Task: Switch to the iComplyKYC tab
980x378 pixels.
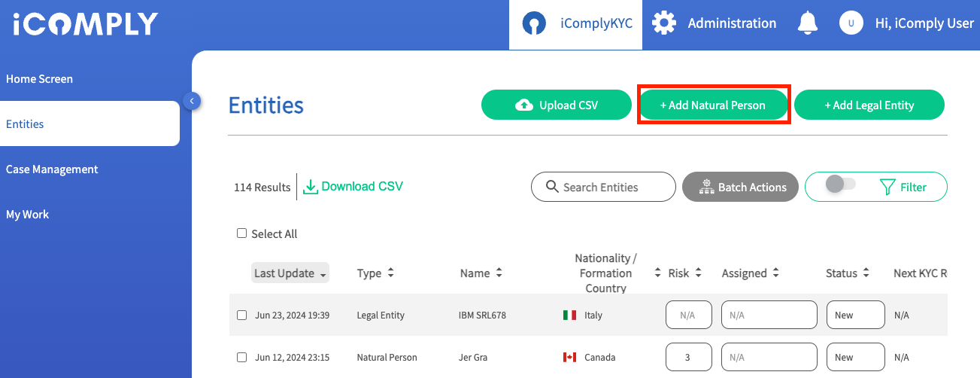Action: (575, 25)
